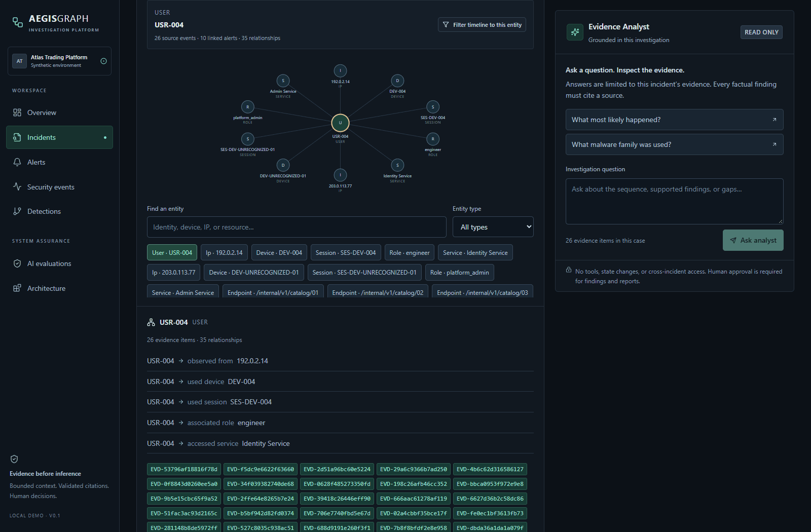Screen dimensions: 811x532
Task: Click the Ask analyst button
Action: (753, 240)
